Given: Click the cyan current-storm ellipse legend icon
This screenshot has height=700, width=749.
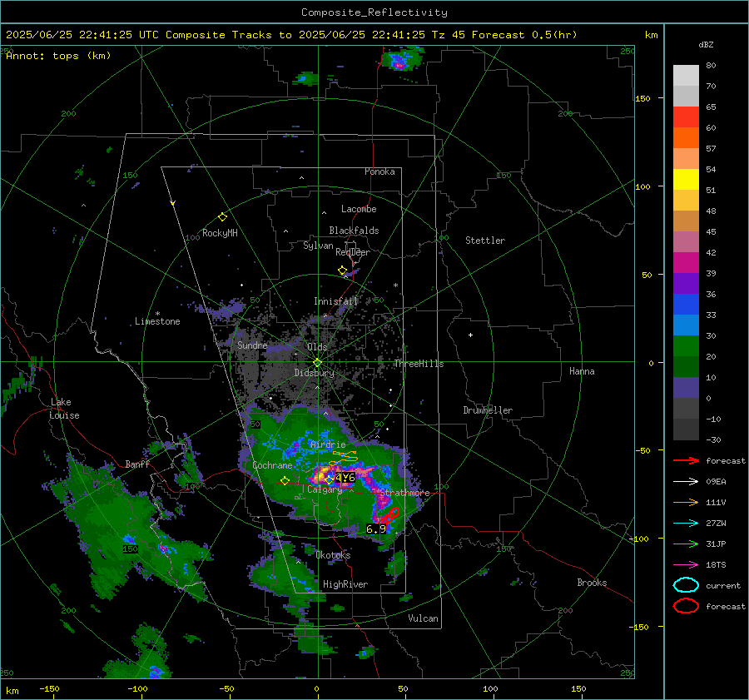Looking at the screenshot, I should [x=686, y=585].
